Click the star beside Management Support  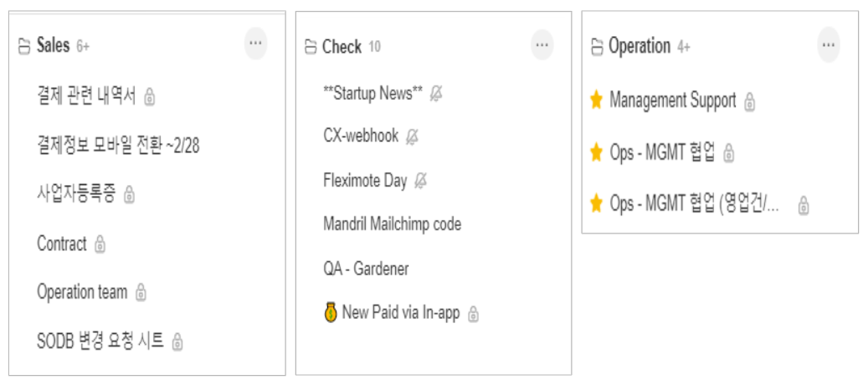tap(596, 100)
